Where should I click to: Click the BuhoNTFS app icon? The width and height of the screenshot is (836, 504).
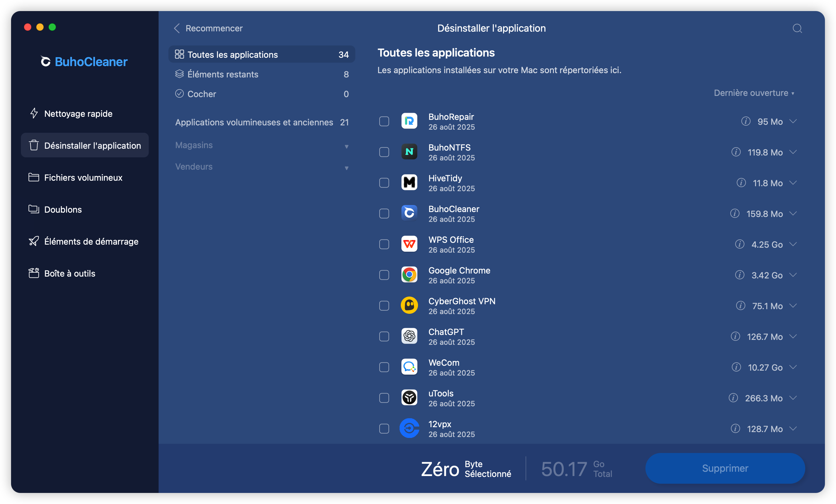click(409, 152)
